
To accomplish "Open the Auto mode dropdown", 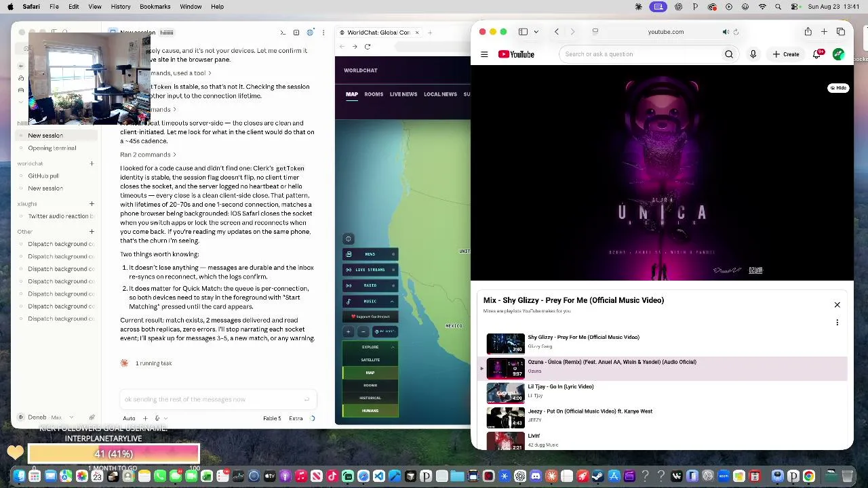I will [129, 418].
